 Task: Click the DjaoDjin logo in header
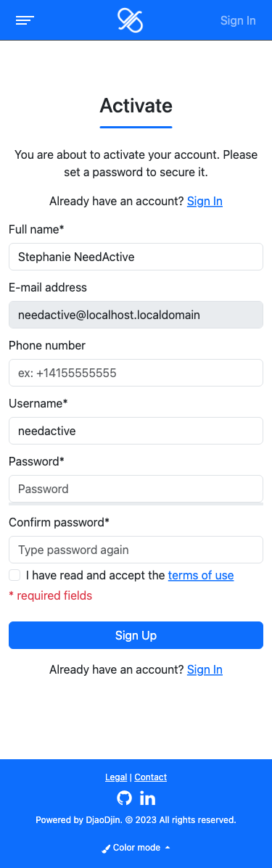[x=130, y=20]
